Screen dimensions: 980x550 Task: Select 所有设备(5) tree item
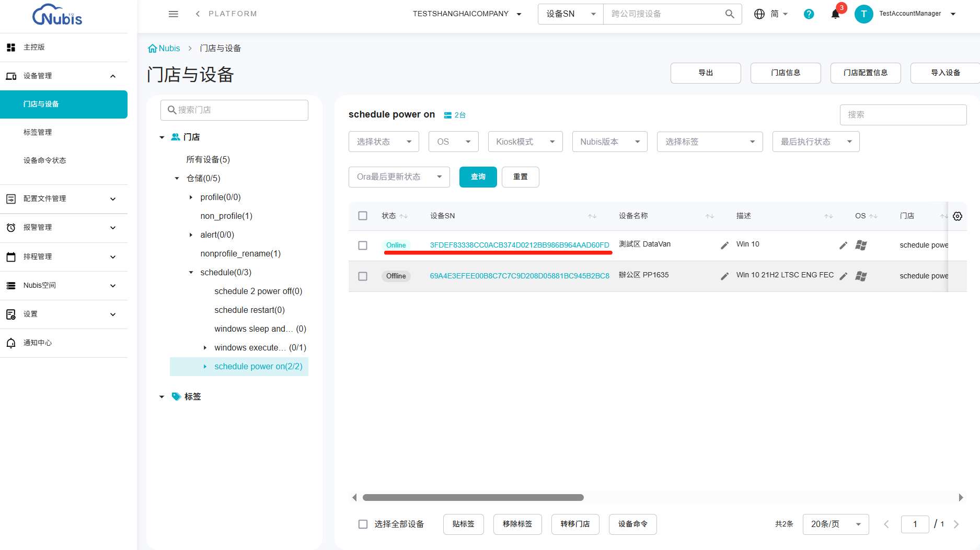coord(208,160)
